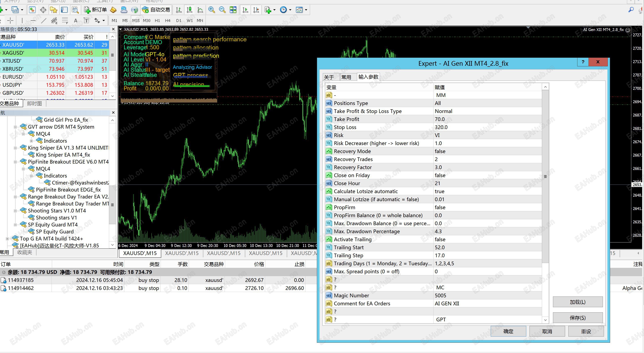Screen dimensions: 644x353
Task: Select the active bold XAUUSD',M15 chart tab
Action: (x=140, y=253)
